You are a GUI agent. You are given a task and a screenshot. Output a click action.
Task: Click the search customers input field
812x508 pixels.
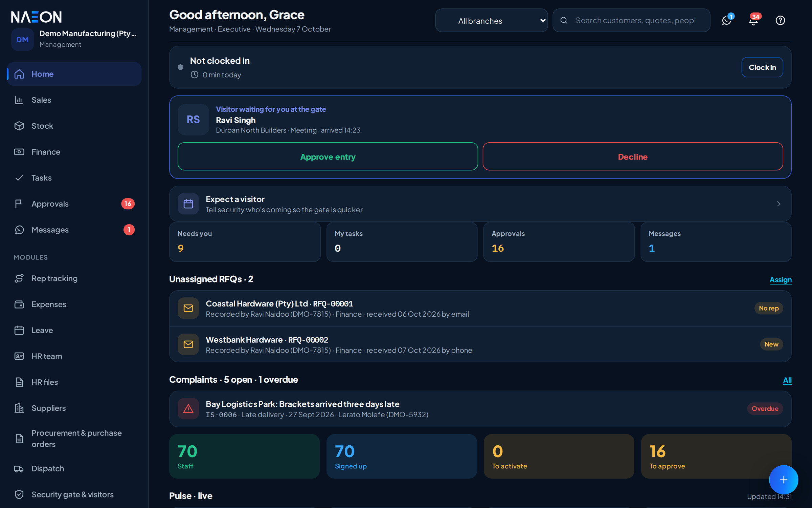[631, 20]
